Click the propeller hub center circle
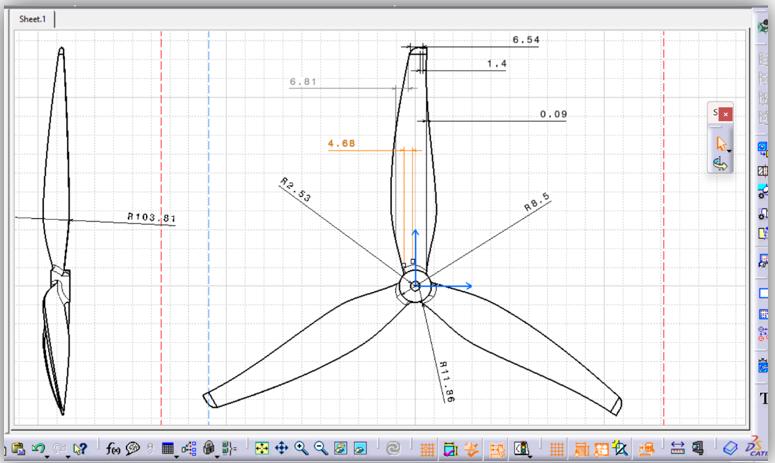 415,286
